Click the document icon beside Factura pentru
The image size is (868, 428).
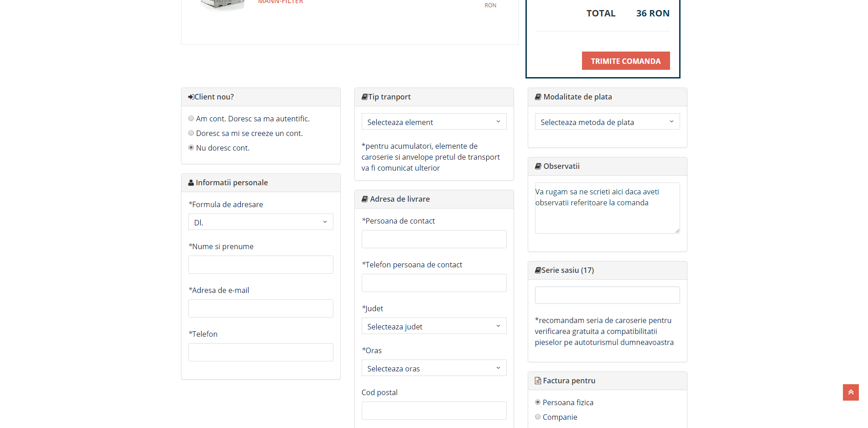coord(538,381)
